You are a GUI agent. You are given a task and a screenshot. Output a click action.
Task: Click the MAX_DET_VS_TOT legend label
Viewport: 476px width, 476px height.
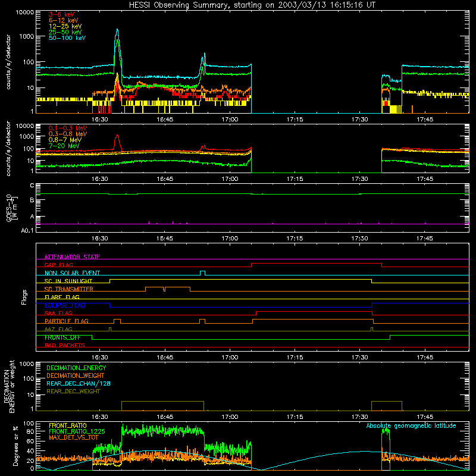tap(73, 437)
